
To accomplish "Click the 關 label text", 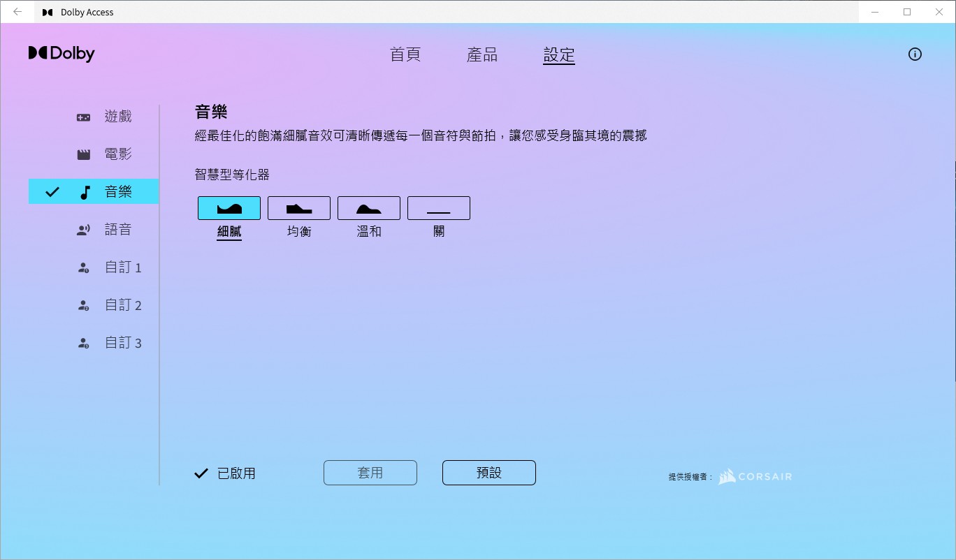I will click(x=439, y=232).
